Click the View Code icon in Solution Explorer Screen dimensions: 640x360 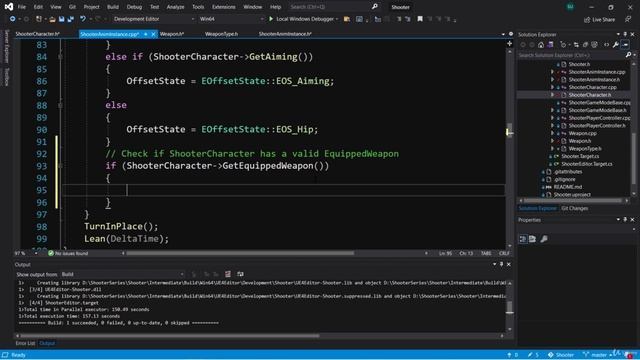pyautogui.click(x=607, y=45)
